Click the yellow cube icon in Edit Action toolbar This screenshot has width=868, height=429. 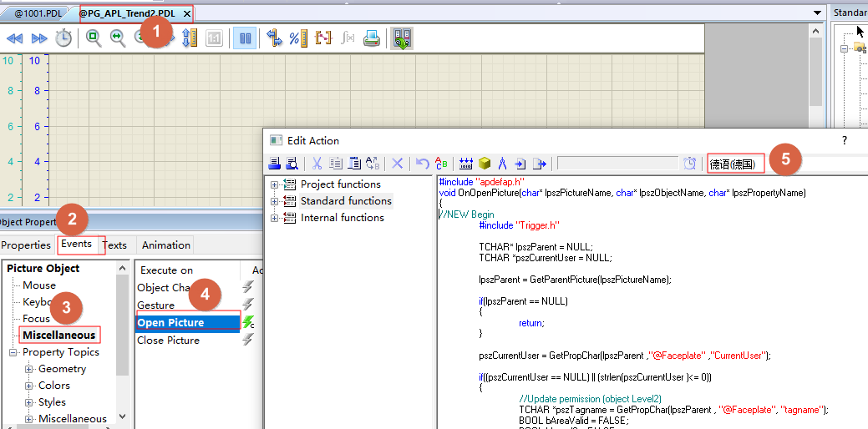[x=485, y=164]
